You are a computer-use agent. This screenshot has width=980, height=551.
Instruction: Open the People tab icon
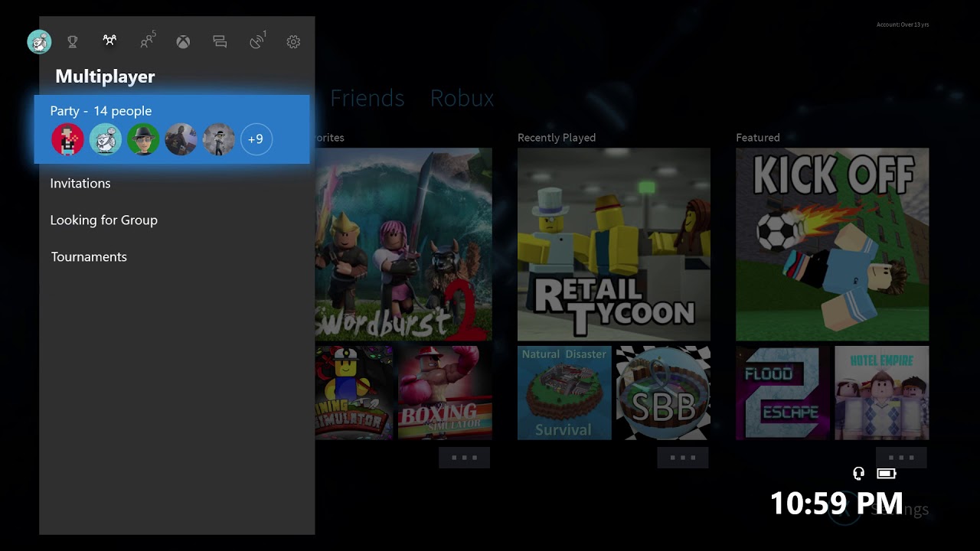click(x=147, y=41)
